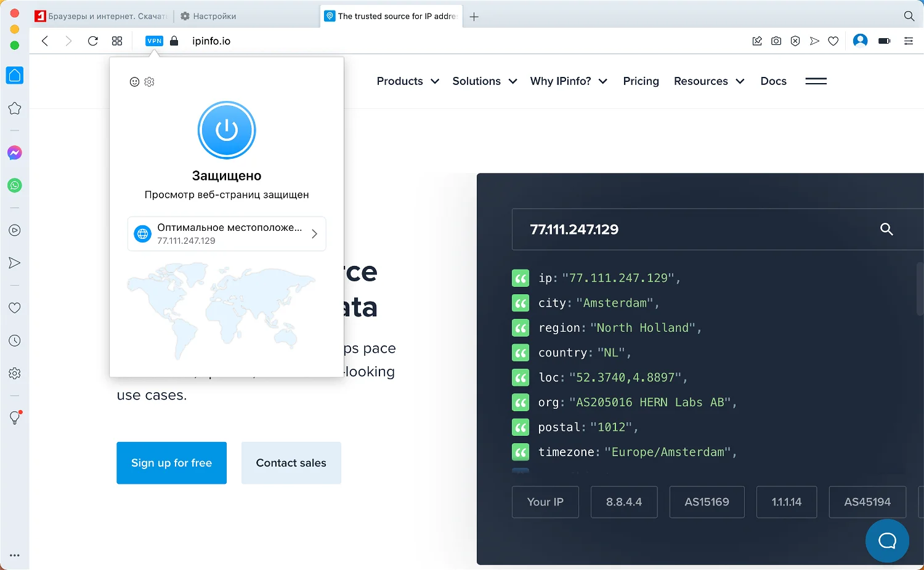
Task: Click the padlock site security icon
Action: pyautogui.click(x=174, y=41)
